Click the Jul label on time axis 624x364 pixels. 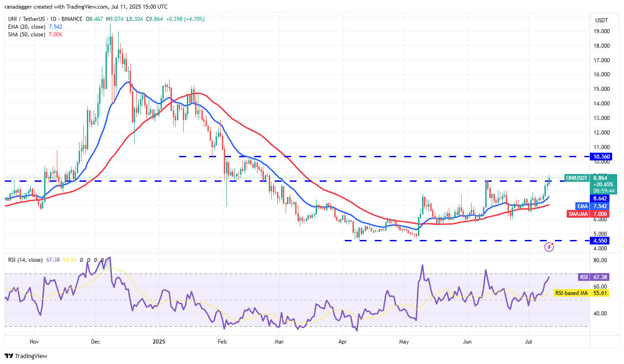click(529, 341)
